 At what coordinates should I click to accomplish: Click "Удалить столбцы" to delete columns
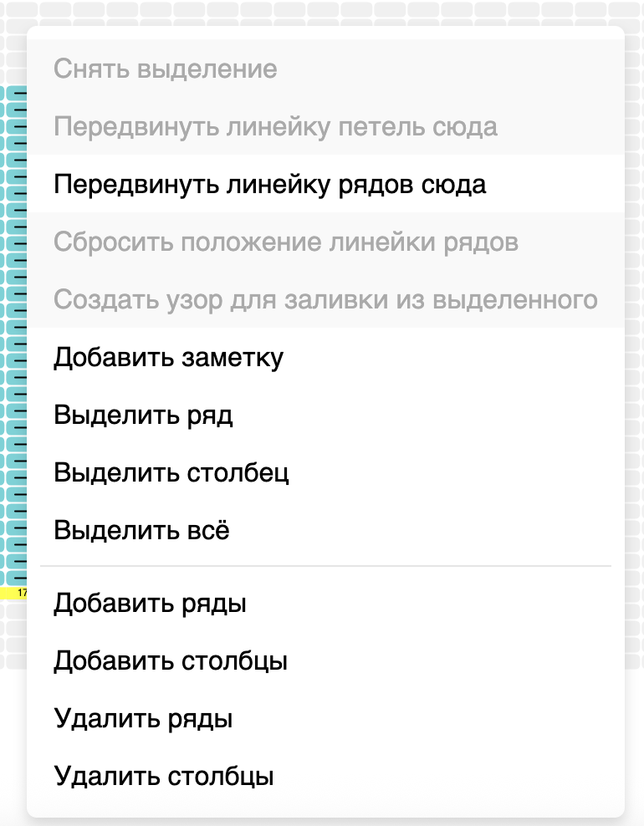pos(165,776)
